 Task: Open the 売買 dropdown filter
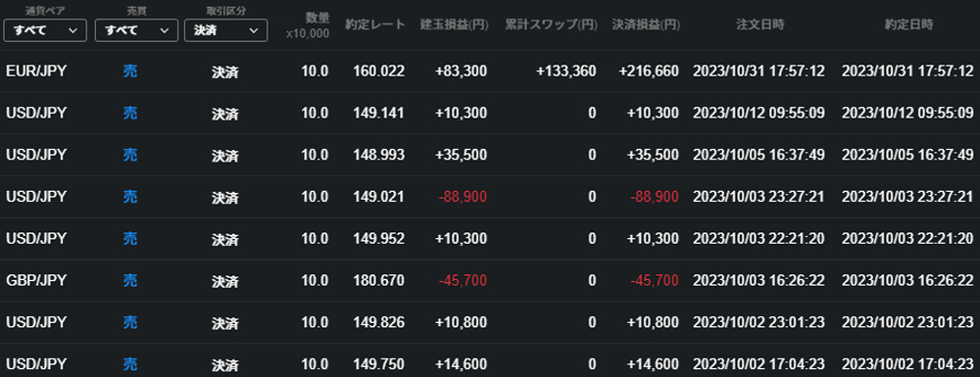coord(135,30)
